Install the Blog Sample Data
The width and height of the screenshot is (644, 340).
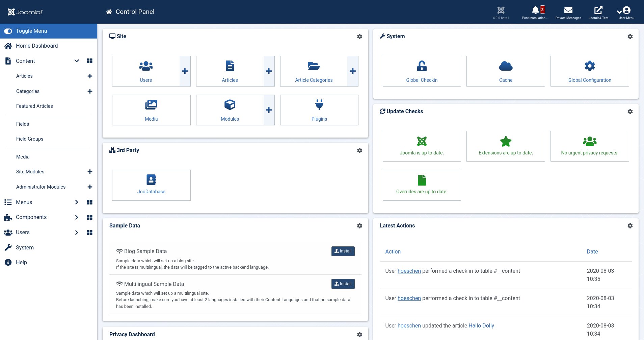click(x=343, y=251)
